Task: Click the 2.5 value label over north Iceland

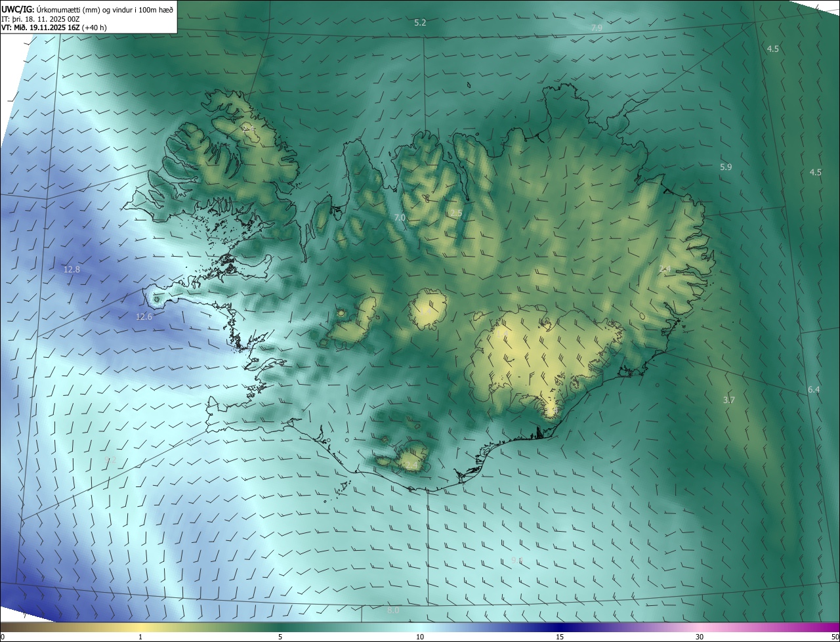Action: 456,213
